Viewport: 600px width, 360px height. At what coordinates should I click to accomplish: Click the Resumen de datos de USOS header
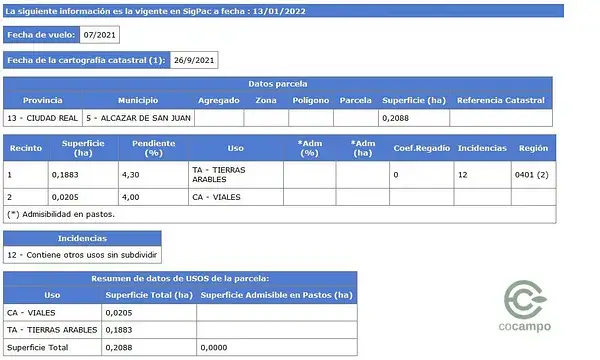[180, 279]
